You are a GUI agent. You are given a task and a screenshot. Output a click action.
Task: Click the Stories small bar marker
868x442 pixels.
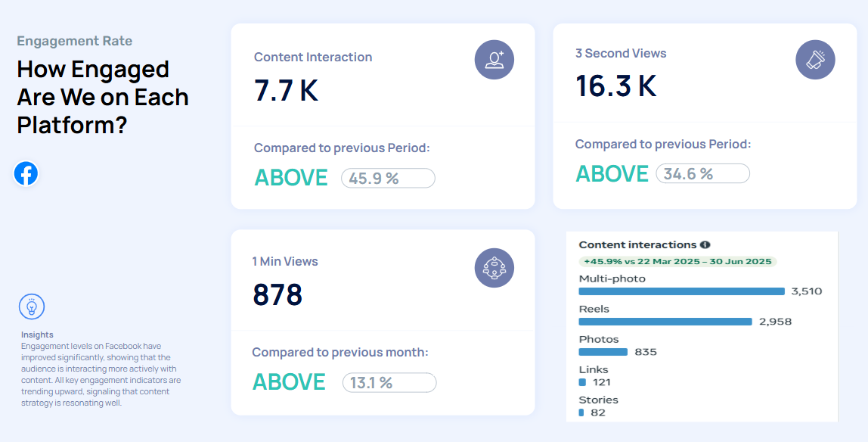tap(581, 412)
